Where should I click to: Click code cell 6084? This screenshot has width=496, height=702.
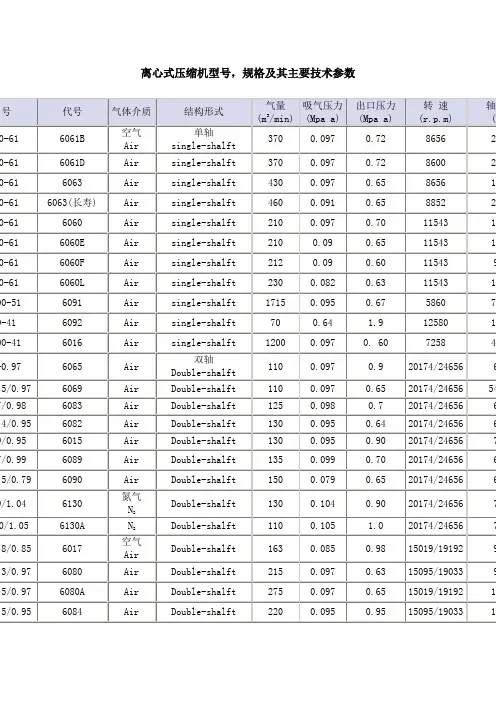click(73, 612)
